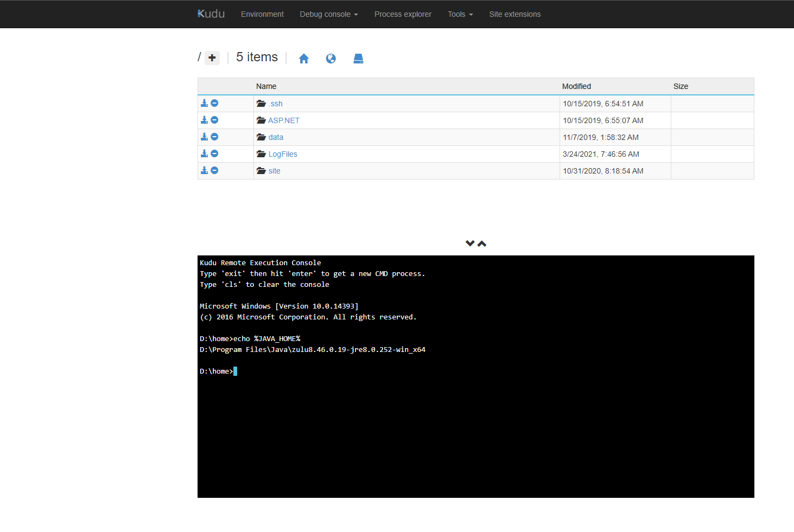Download the ASP.NET folder archive

(x=205, y=119)
